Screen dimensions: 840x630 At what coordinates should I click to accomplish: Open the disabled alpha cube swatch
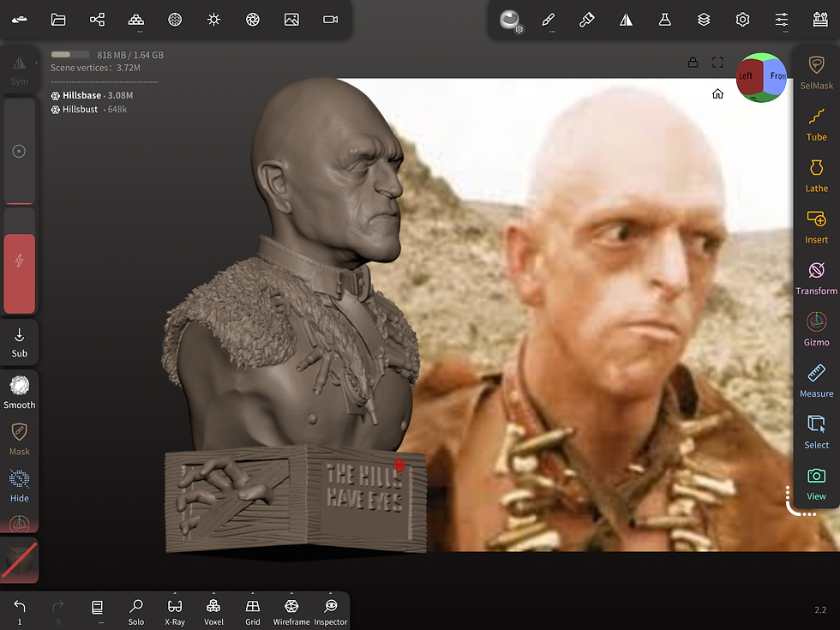click(19, 560)
